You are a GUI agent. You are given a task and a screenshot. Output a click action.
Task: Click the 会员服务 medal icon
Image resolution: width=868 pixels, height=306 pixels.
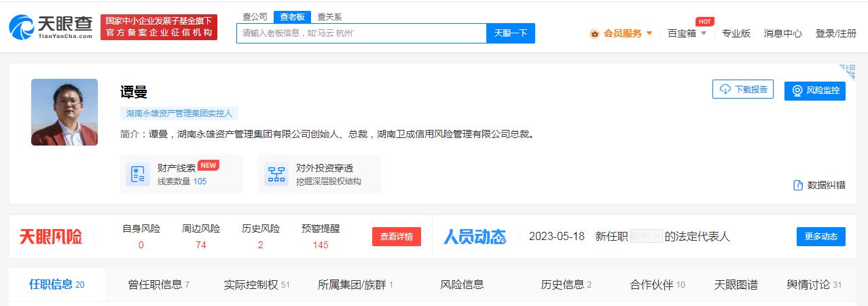[594, 33]
